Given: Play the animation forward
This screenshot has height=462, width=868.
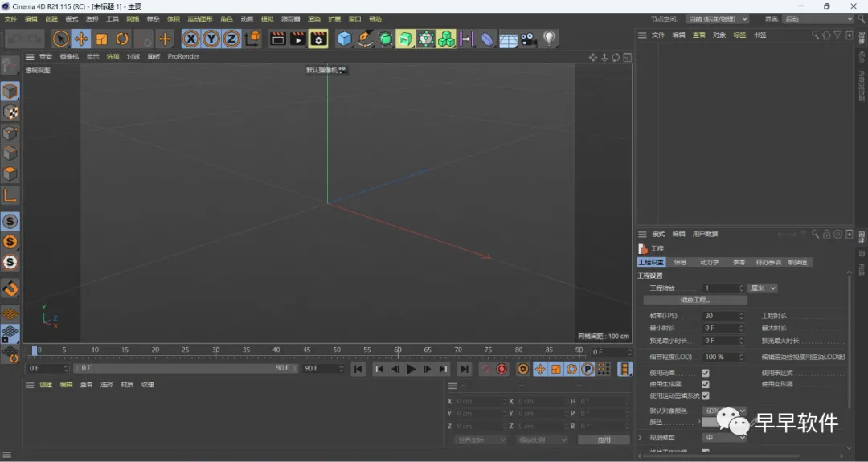Looking at the screenshot, I should click(x=411, y=369).
